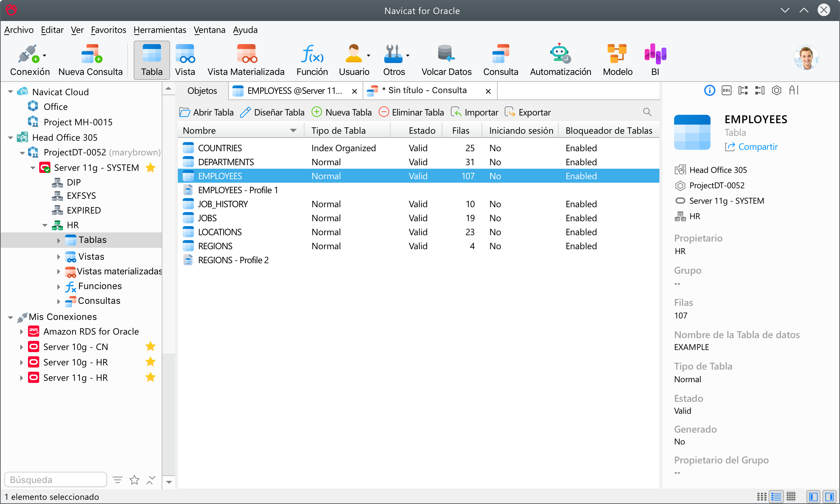Toggle favorite star on Server 10g - HR
Image resolution: width=840 pixels, height=504 pixels.
click(x=150, y=362)
